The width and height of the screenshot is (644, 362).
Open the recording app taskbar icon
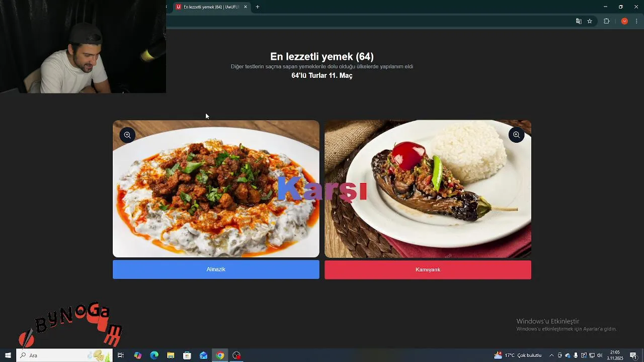point(236,355)
